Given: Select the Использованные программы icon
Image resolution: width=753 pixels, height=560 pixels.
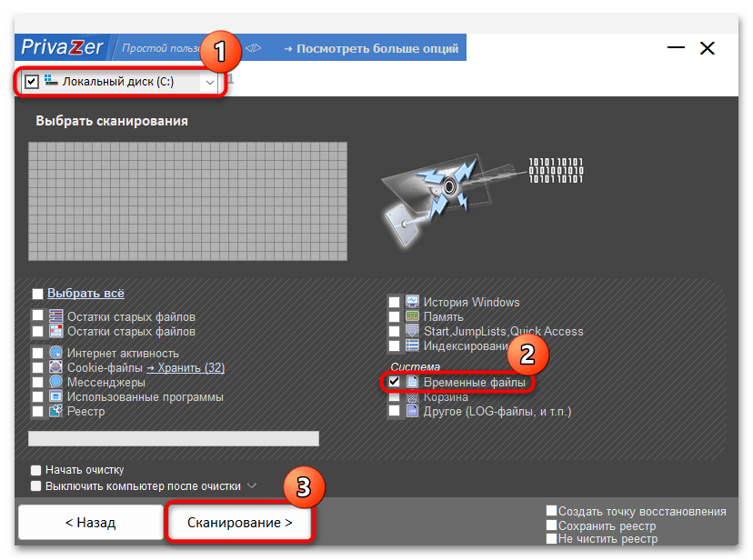Looking at the screenshot, I should coord(56,395).
